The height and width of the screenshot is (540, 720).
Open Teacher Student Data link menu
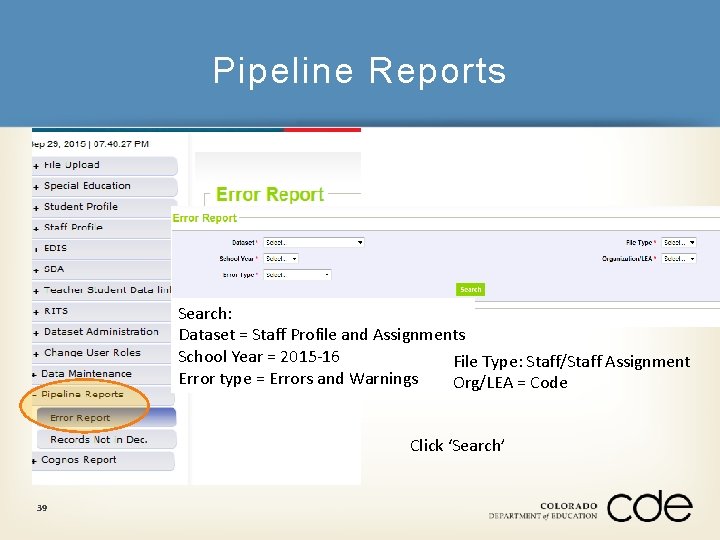tap(102, 290)
